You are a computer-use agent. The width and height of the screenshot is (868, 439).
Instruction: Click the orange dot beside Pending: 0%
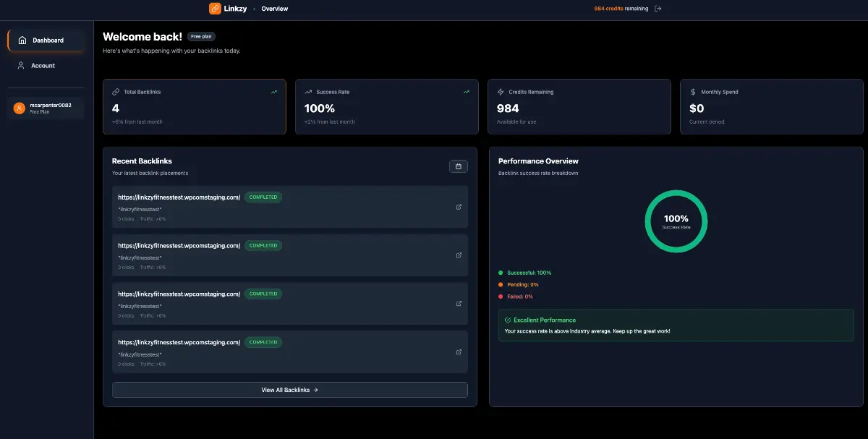pos(501,284)
